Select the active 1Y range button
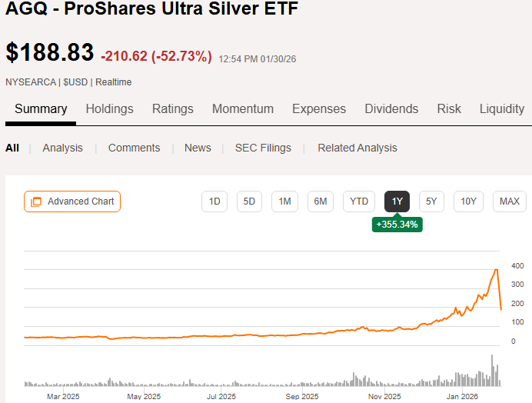 pyautogui.click(x=397, y=201)
